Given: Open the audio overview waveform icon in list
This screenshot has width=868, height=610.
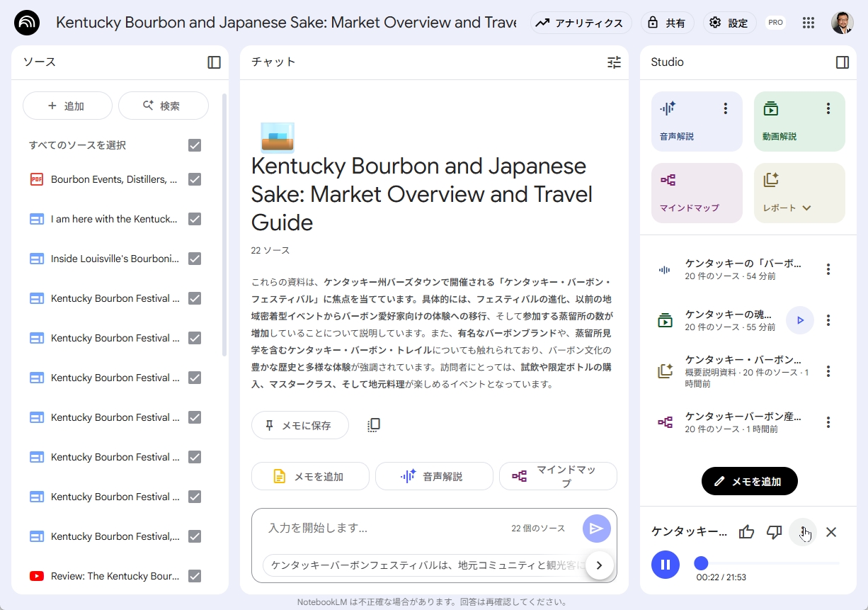Looking at the screenshot, I should coord(665,269).
